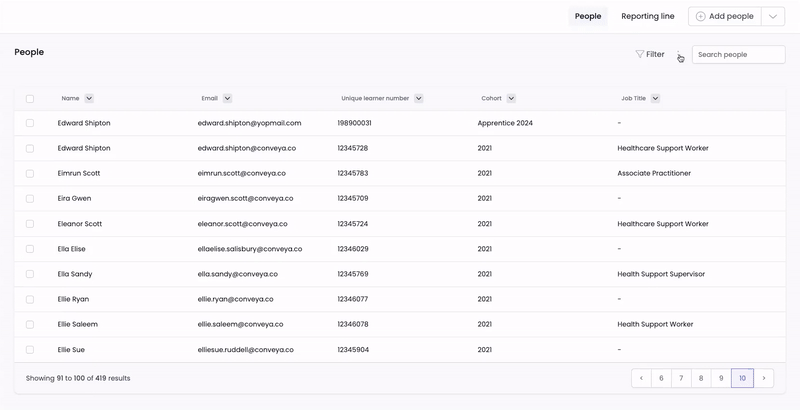Switch to the People tab
This screenshot has width=800, height=410.
[x=588, y=16]
